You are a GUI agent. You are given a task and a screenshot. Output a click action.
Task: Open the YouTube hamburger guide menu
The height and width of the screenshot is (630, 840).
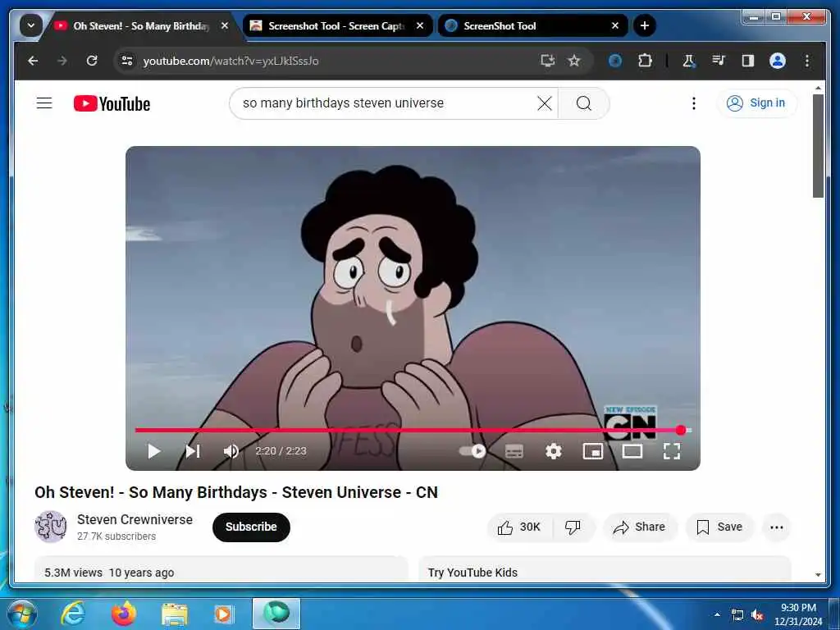point(44,103)
